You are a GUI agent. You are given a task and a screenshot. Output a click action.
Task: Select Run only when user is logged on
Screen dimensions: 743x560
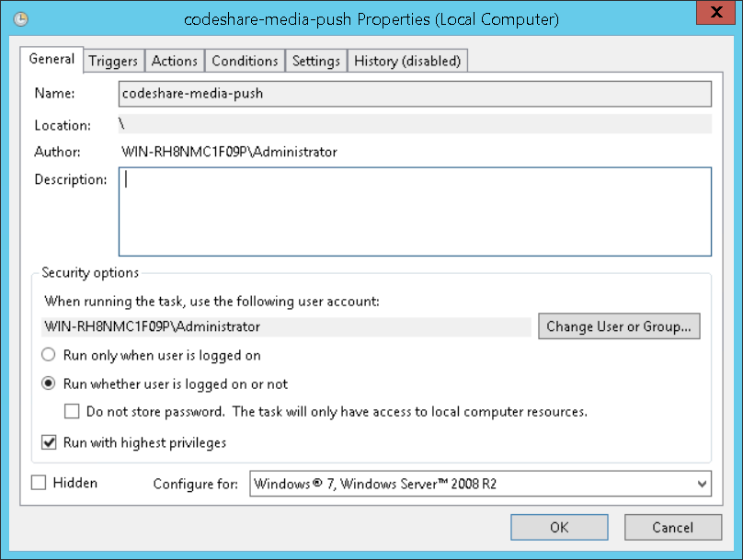(49, 355)
